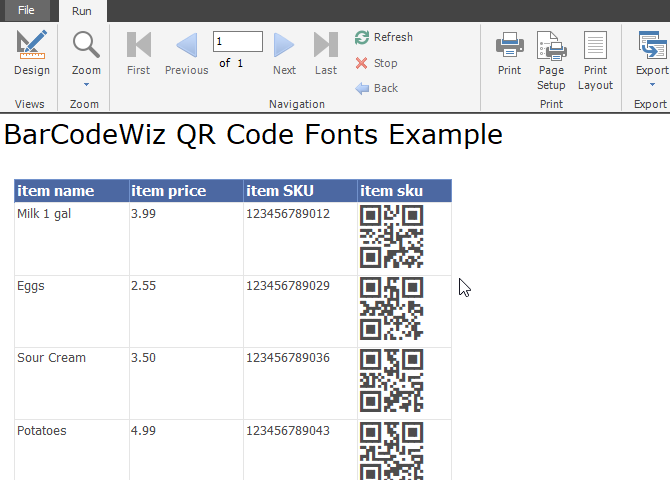
Task: Open Page Setup
Action: (x=551, y=60)
